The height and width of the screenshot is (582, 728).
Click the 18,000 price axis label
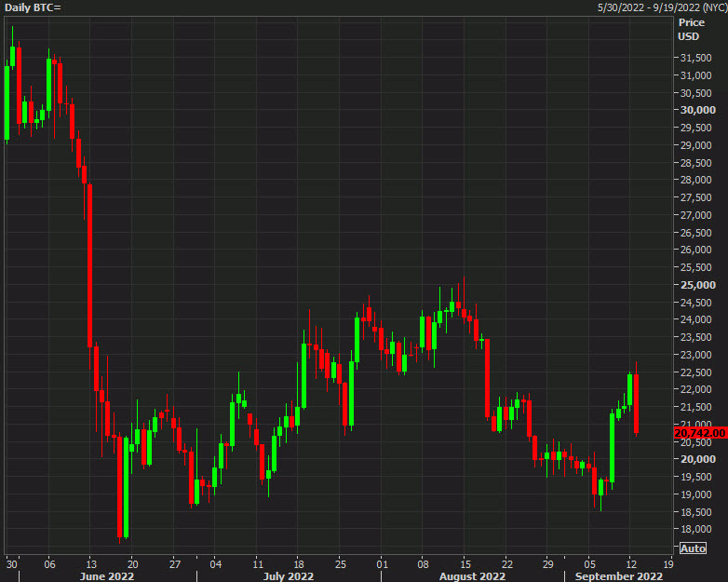point(696,529)
